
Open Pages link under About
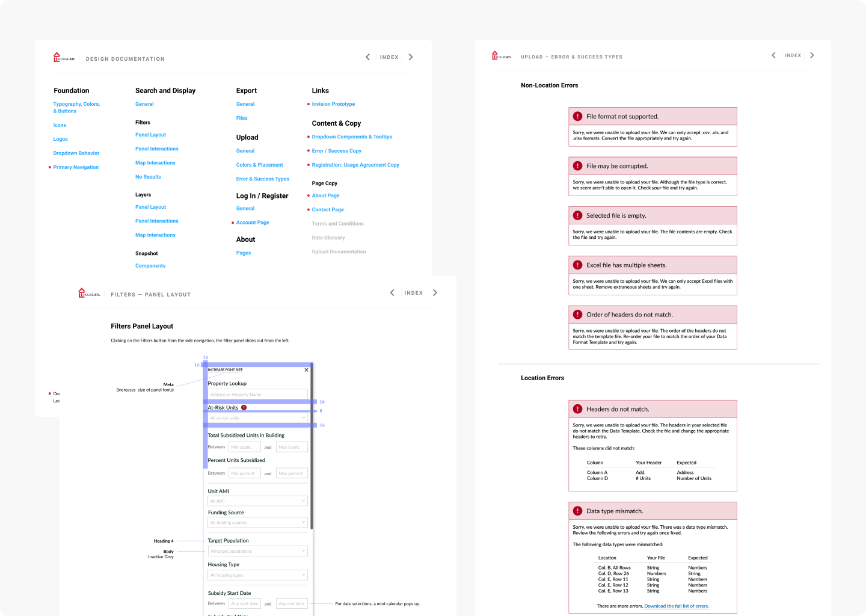[x=244, y=253]
